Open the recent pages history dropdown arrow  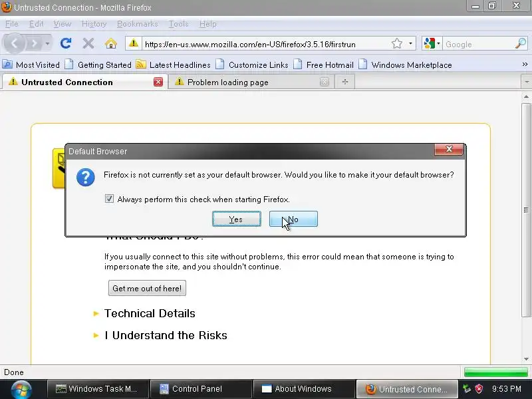[x=47, y=43]
